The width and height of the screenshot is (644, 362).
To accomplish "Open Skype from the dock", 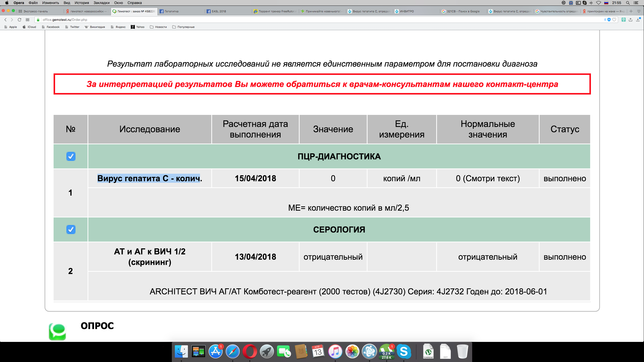I will (403, 351).
